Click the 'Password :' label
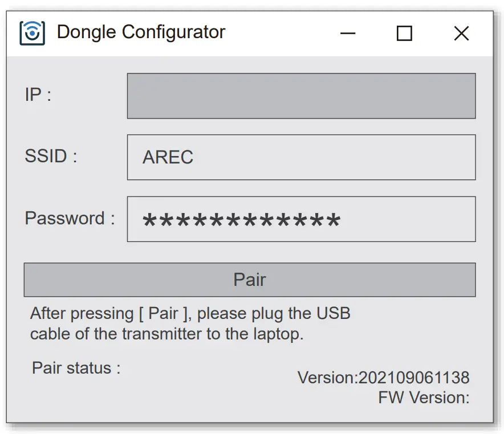Image resolution: width=504 pixels, height=434 pixels. pos(70,218)
